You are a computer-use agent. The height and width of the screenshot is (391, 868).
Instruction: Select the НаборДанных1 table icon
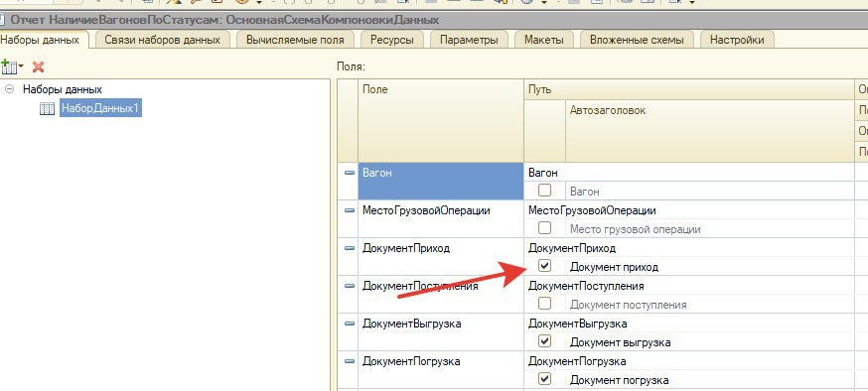47,108
